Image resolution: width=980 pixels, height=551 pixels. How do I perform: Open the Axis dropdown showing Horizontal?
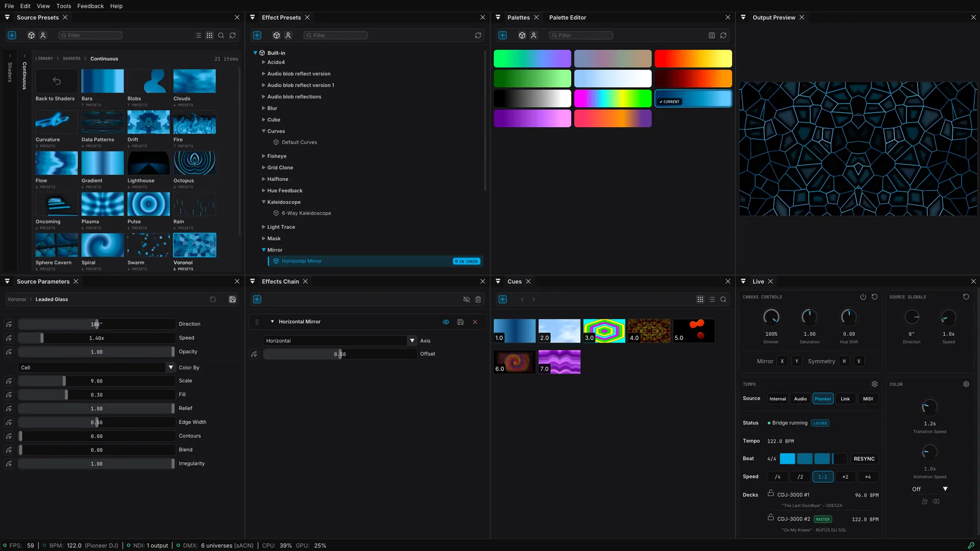pos(340,341)
